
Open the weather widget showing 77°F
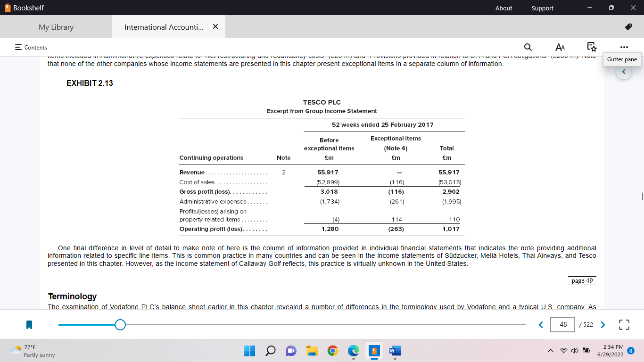click(x=32, y=351)
